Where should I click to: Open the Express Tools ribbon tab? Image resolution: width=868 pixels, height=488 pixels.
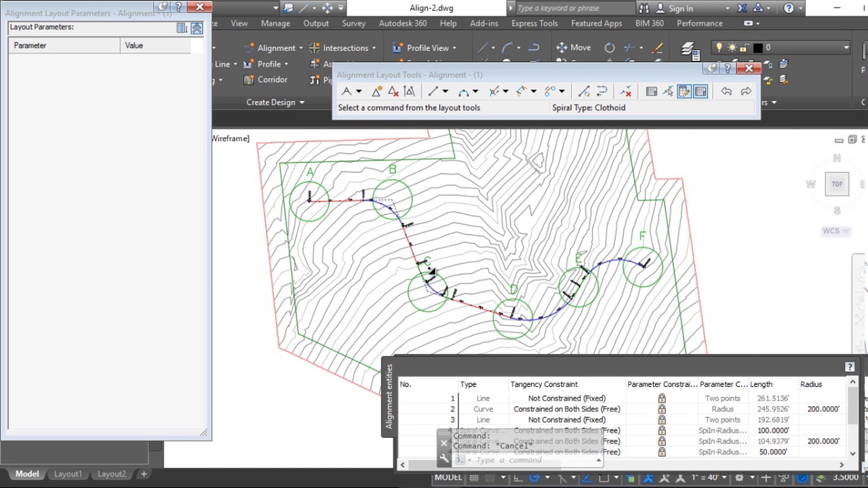(x=534, y=23)
